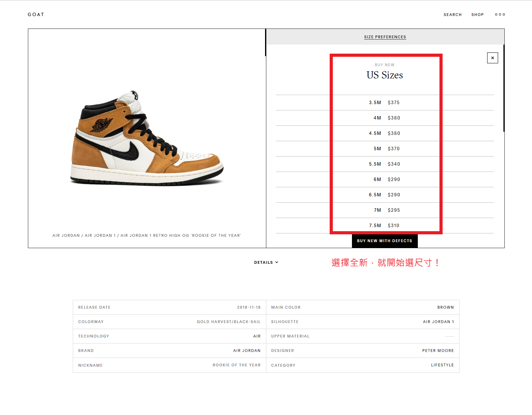Image resolution: width=532 pixels, height=415 pixels.
Task: Choose size 6M at $290
Action: [x=384, y=179]
